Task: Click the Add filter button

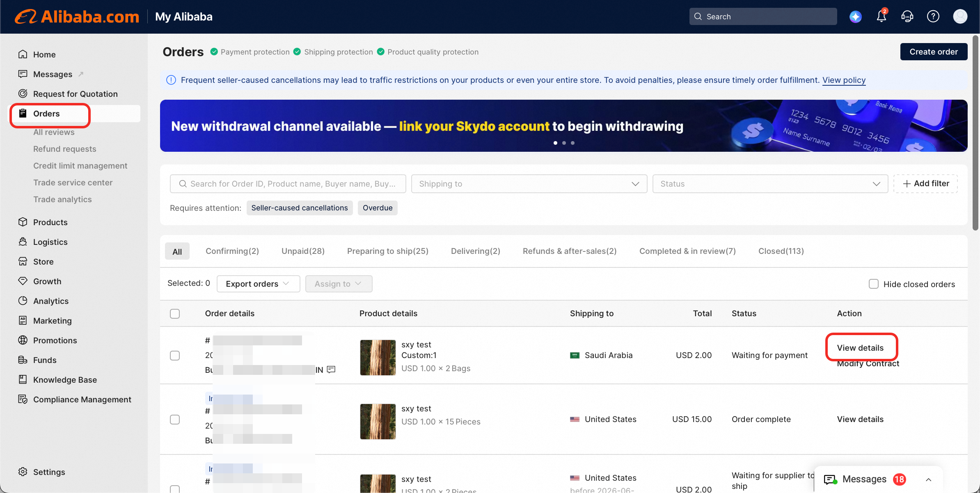Action: point(926,184)
